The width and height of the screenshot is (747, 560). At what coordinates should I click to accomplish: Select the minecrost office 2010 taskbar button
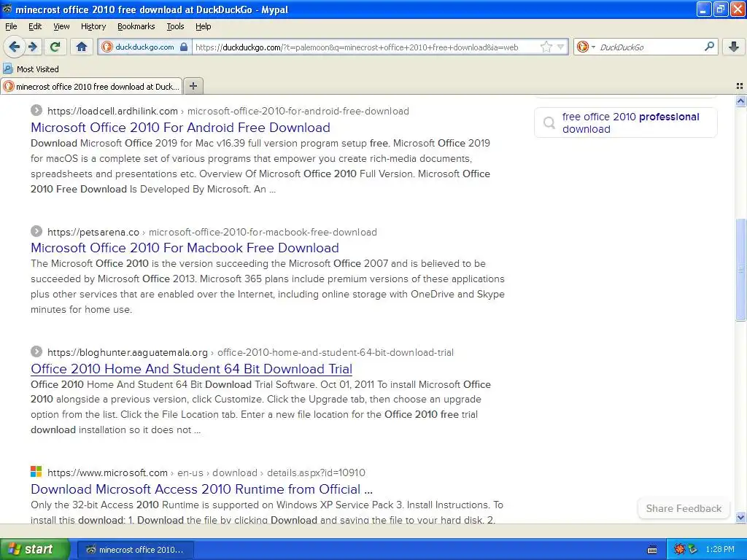click(x=135, y=550)
